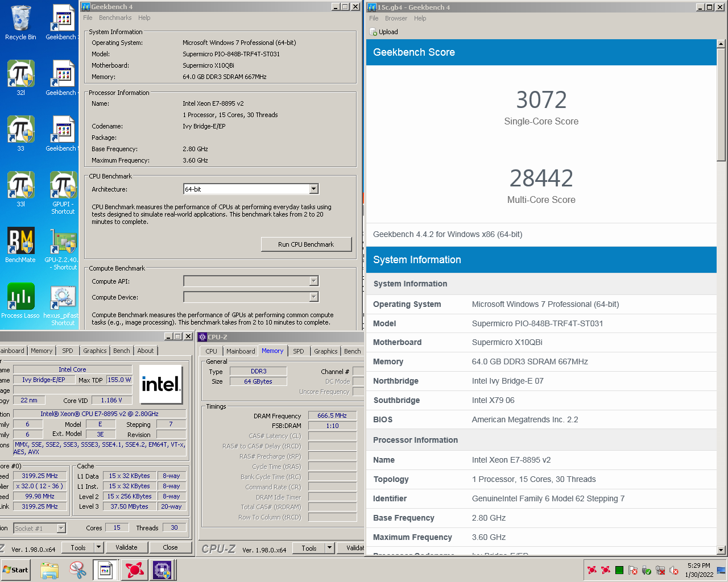Expand Tools arrow in right CPU-Z window
Screen dimensions: 728x582
[329, 548]
